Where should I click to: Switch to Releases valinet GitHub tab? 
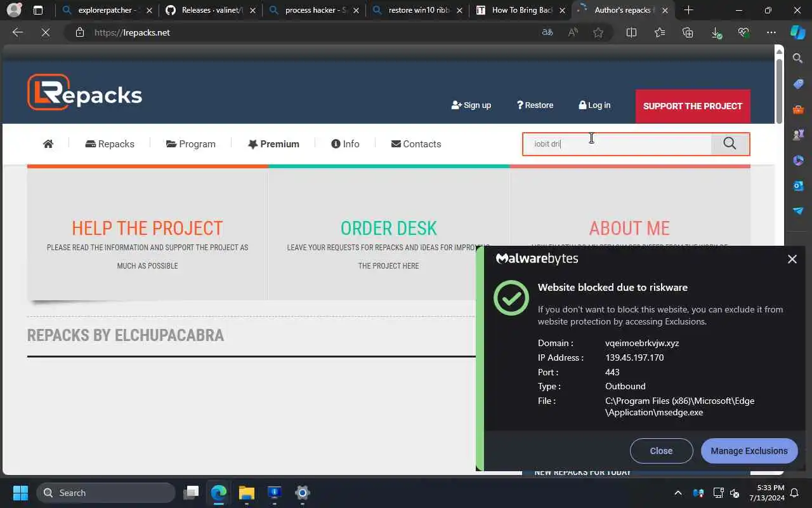[x=211, y=10]
